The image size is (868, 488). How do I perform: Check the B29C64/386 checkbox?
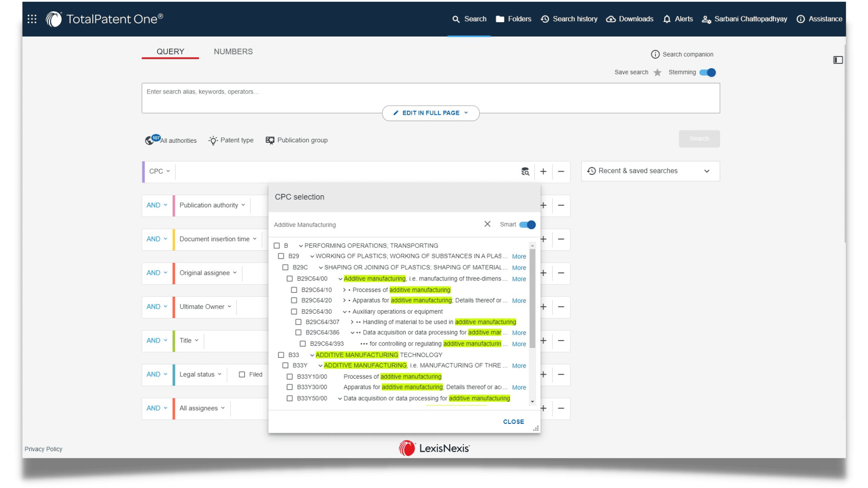click(298, 333)
